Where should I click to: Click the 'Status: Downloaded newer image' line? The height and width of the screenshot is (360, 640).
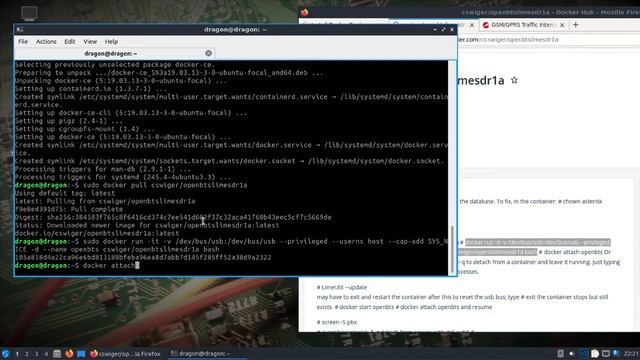pos(147,225)
